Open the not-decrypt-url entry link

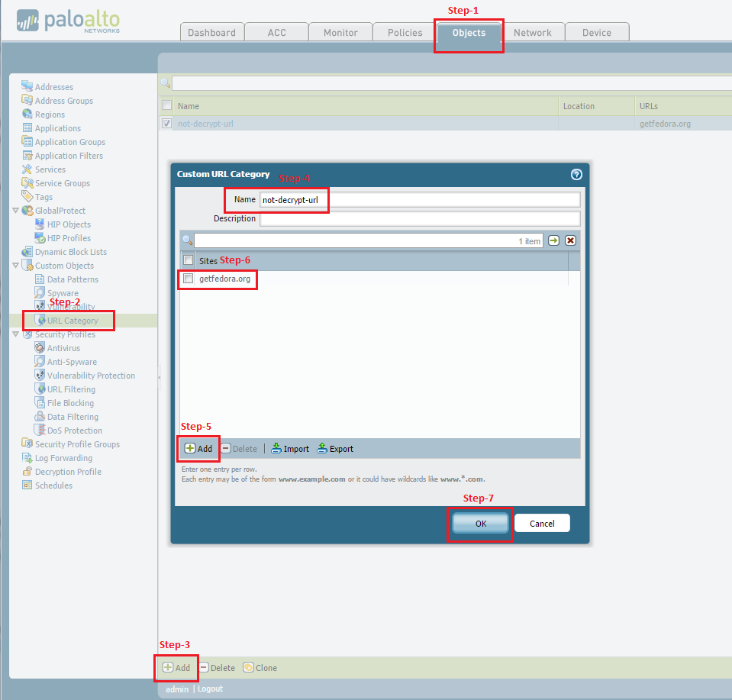click(x=205, y=124)
